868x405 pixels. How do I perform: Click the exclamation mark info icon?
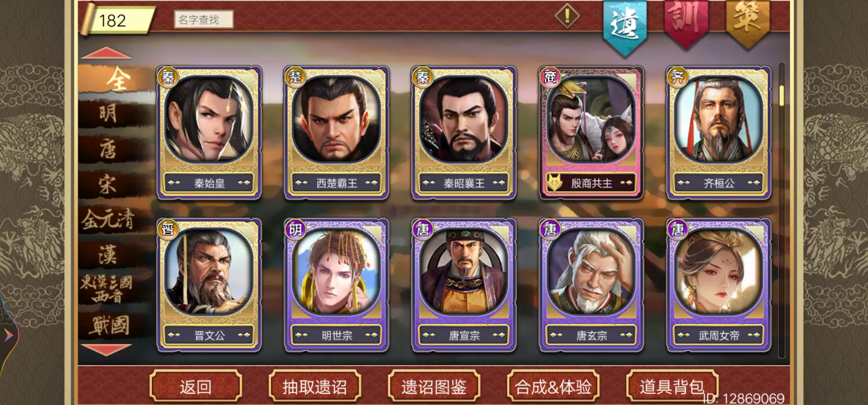pyautogui.click(x=567, y=16)
